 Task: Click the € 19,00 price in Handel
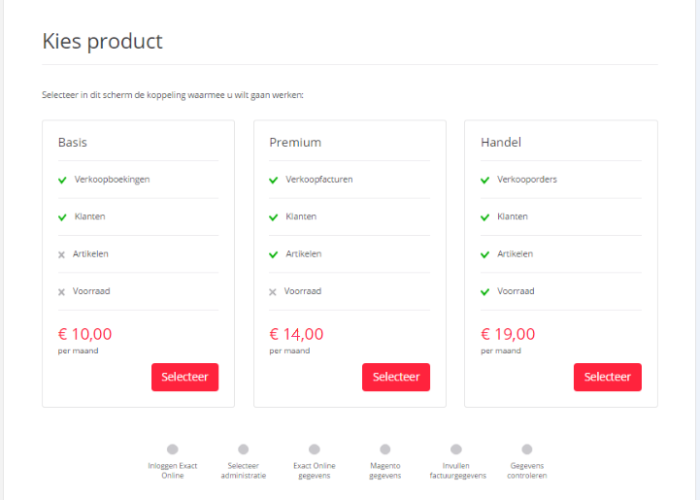pos(508,334)
